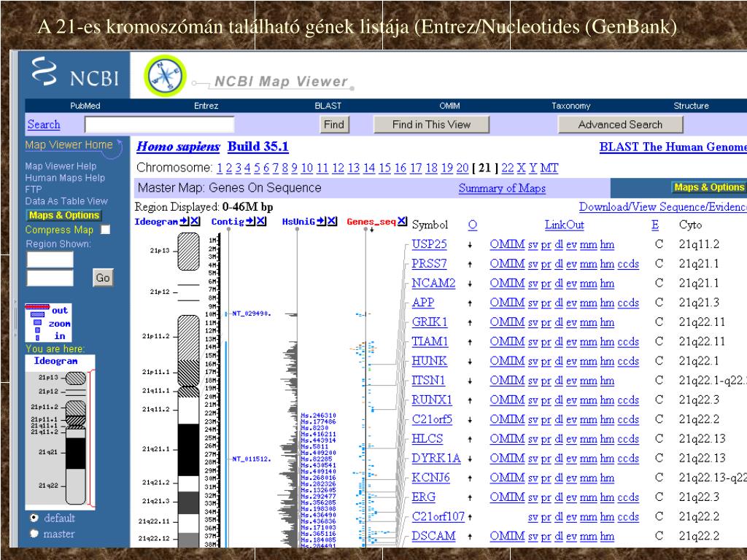Switch to chromosome MT
The image size is (747, 560).
pyautogui.click(x=549, y=168)
